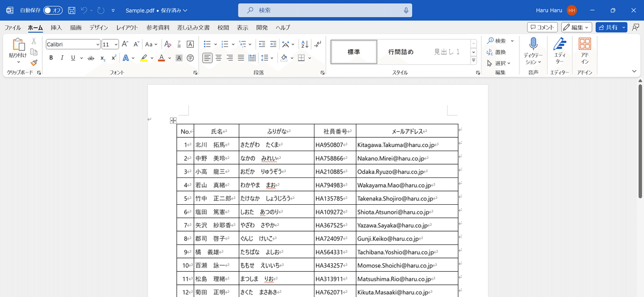
Task: Switch to the 表示 (View) tab
Action: (x=243, y=27)
